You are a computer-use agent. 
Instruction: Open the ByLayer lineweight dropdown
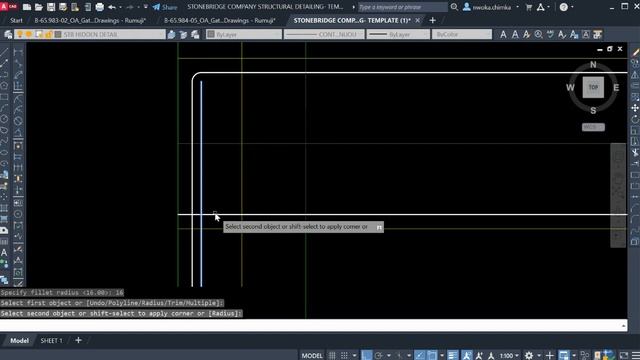click(x=398, y=35)
